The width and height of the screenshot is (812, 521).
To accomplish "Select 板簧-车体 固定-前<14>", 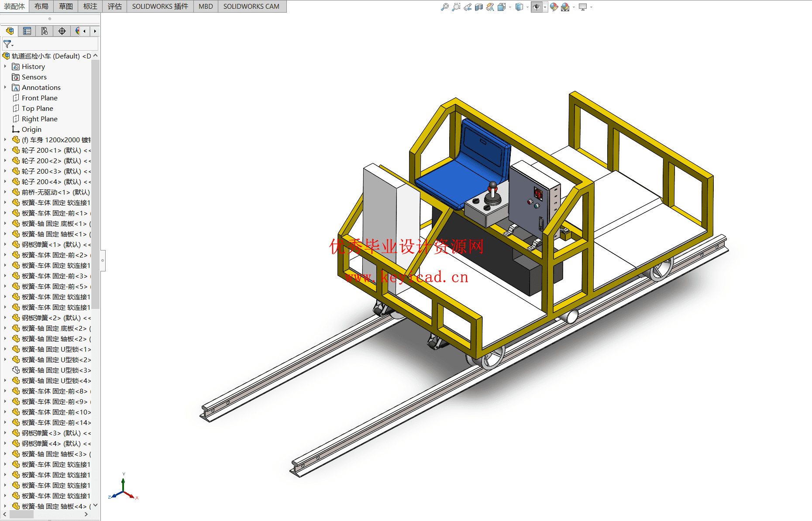I will click(52, 422).
